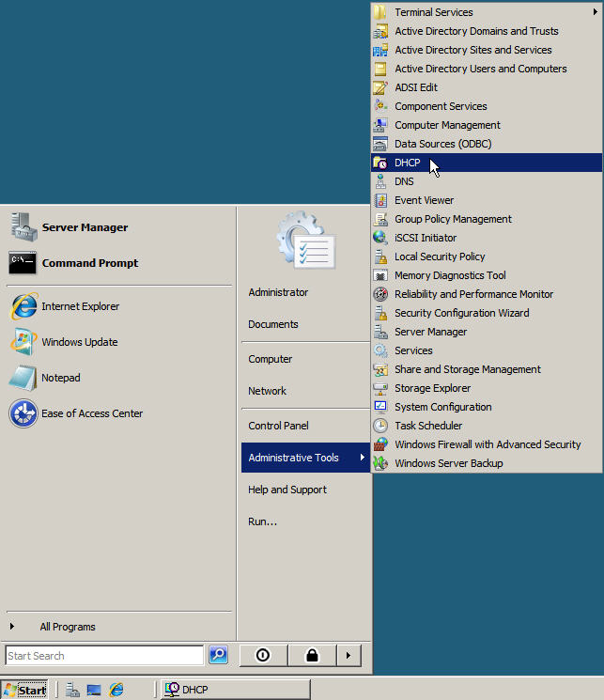Click the Show Desktop quick launch icon
Viewport: 604px width, 700px height.
pos(94,691)
